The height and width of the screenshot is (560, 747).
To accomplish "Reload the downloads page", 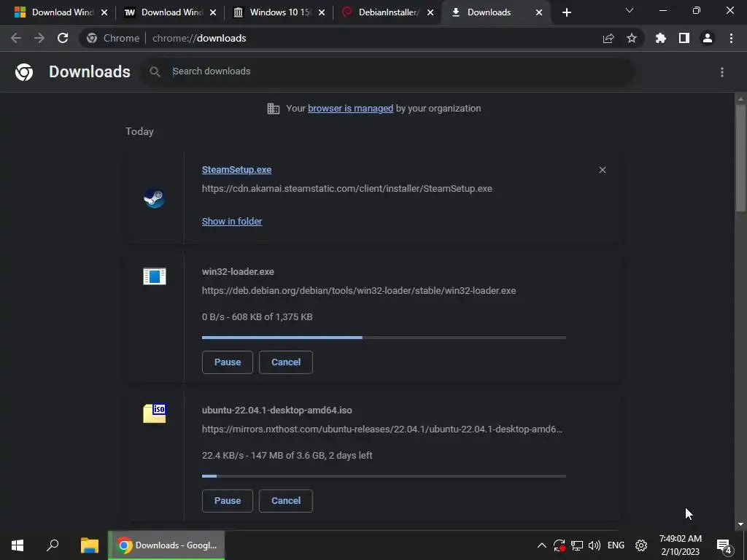I will coord(63,38).
